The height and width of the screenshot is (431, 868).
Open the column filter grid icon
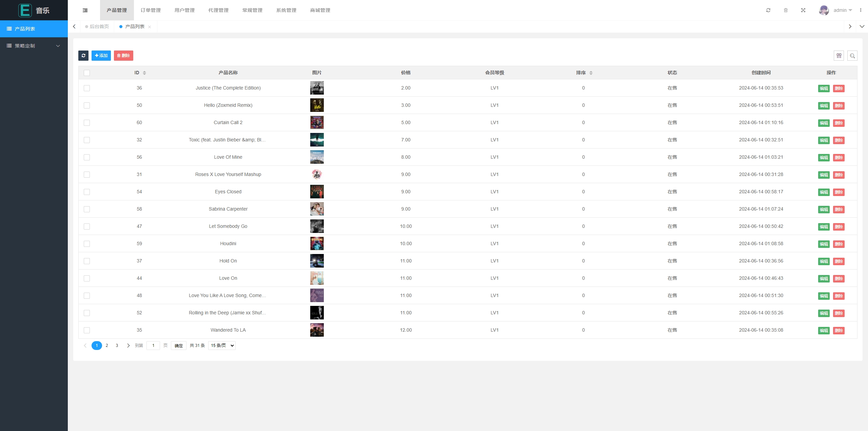tap(839, 56)
